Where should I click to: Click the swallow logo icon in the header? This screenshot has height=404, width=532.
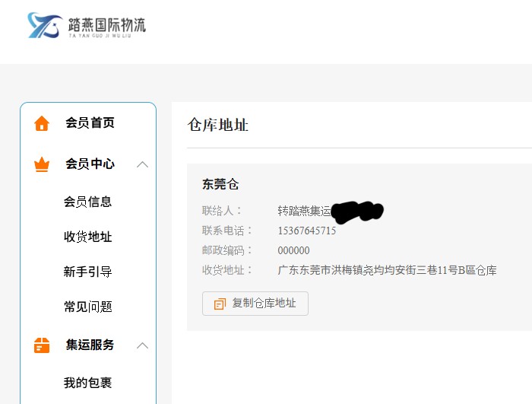[45, 25]
